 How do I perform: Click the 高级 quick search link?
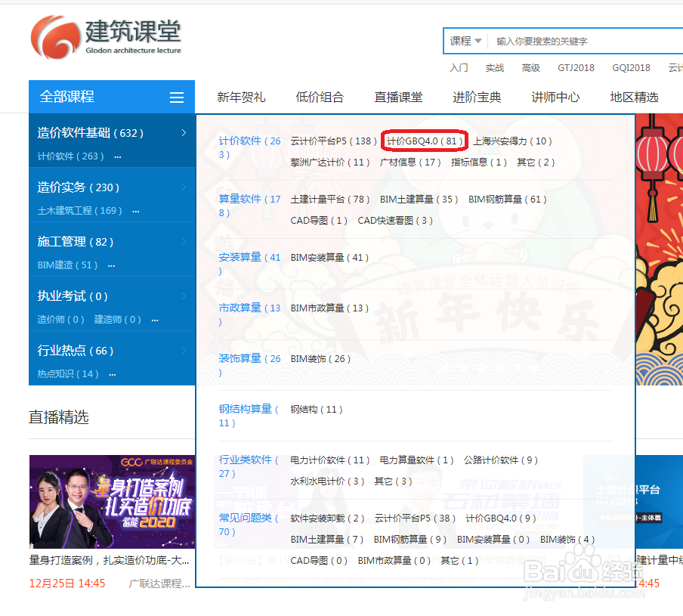531,68
